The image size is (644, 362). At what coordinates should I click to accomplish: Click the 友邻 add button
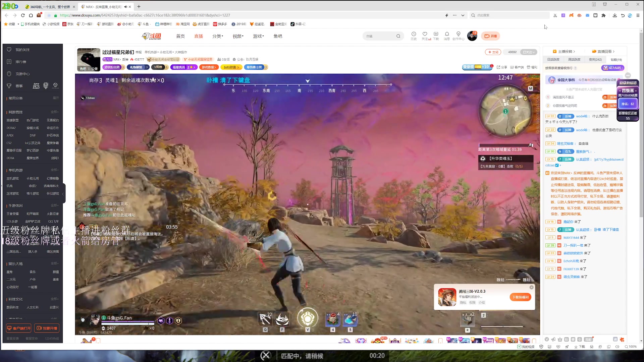(493, 52)
